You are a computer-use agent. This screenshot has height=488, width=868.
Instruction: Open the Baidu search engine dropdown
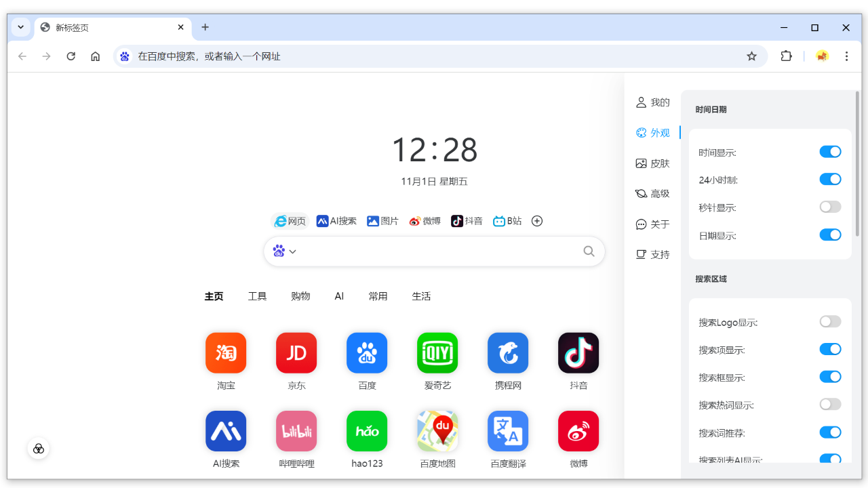[284, 251]
